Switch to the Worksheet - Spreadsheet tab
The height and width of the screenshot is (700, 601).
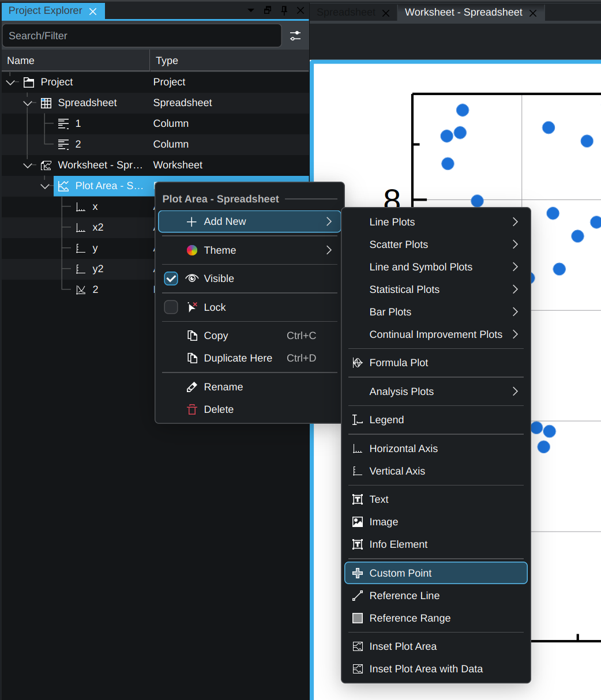coord(463,12)
